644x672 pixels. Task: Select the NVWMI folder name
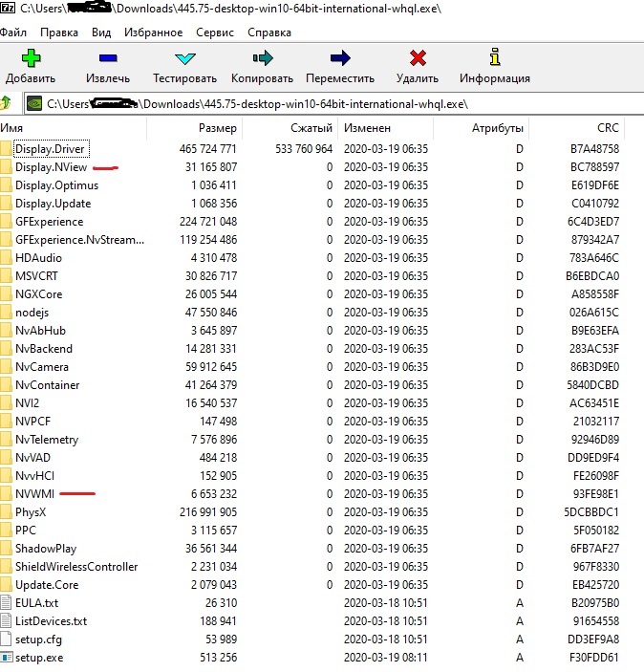(x=34, y=493)
